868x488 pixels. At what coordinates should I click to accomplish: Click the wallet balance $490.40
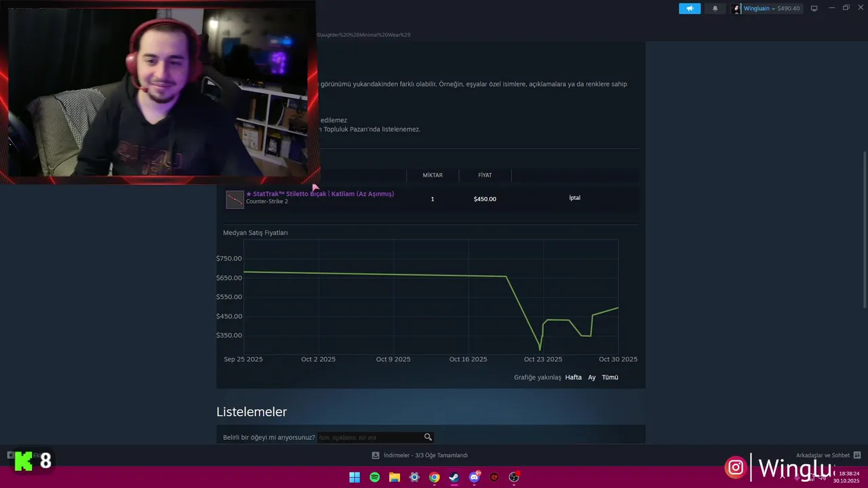click(x=789, y=8)
